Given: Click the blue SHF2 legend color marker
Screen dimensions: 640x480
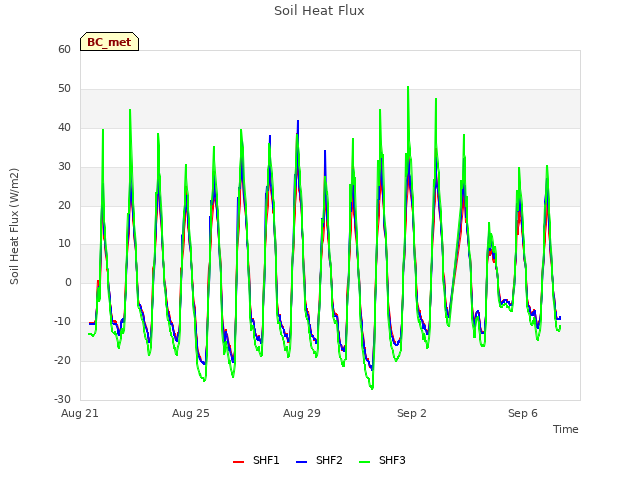Looking at the screenshot, I should point(301,462).
